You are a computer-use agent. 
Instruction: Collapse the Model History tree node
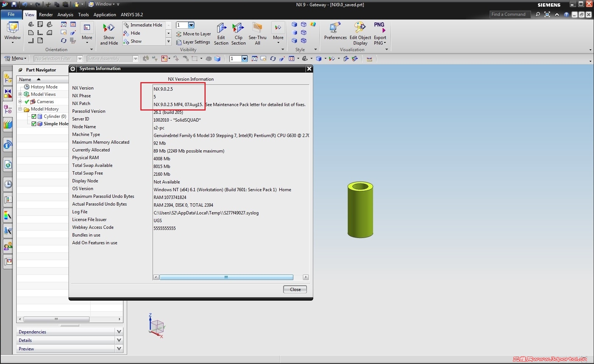coord(20,109)
